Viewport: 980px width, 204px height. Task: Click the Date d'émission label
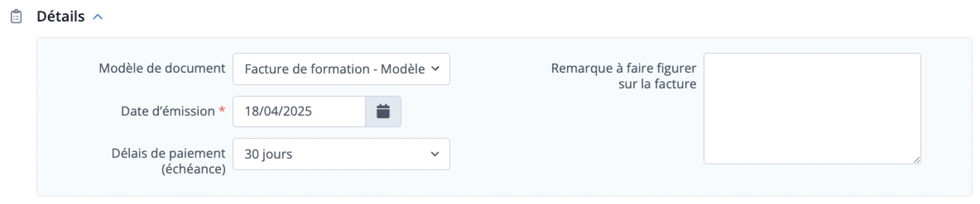pos(168,111)
